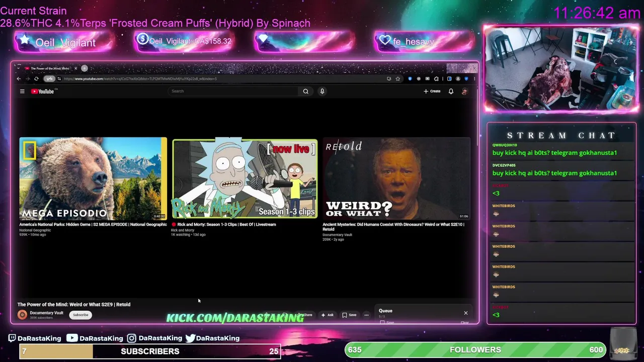644x362 pixels.
Task: Click the YouTube DaRastaKing handle in overlay
Action: point(95,338)
